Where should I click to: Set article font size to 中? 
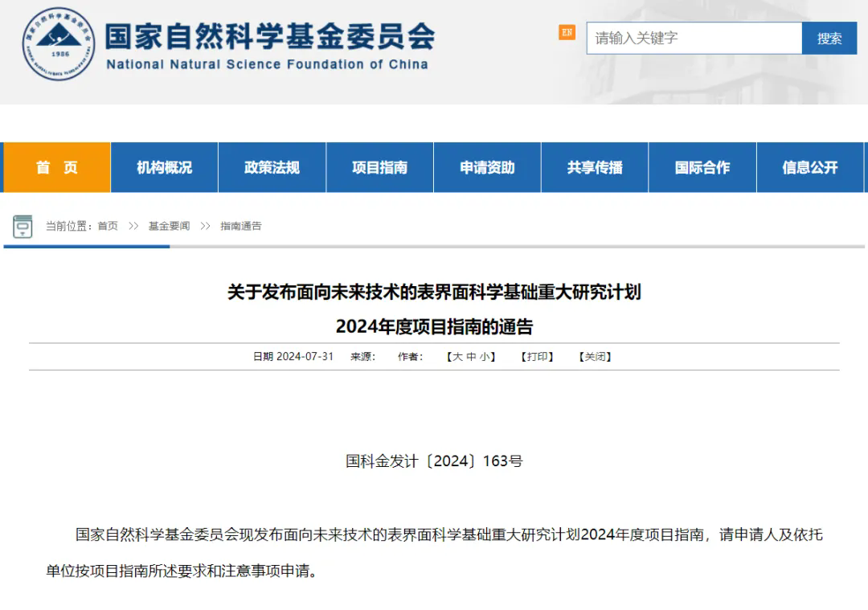click(472, 357)
